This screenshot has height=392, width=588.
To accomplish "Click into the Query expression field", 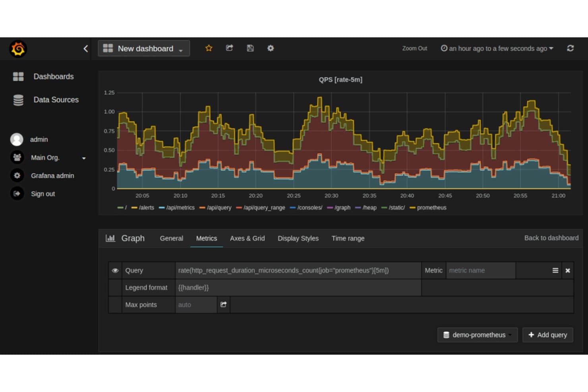I will coord(298,270).
